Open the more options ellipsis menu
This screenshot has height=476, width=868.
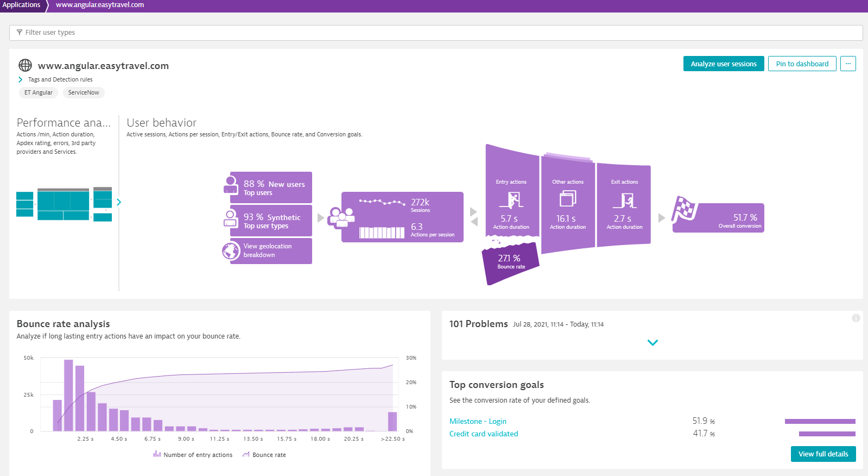(848, 64)
